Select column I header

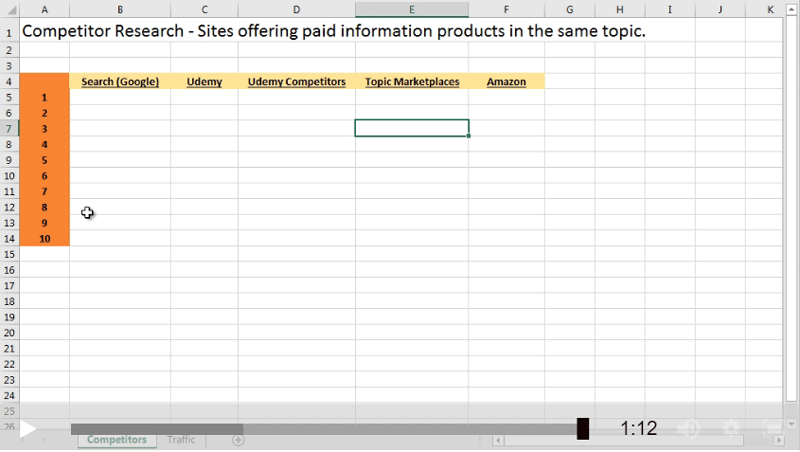[x=669, y=9]
